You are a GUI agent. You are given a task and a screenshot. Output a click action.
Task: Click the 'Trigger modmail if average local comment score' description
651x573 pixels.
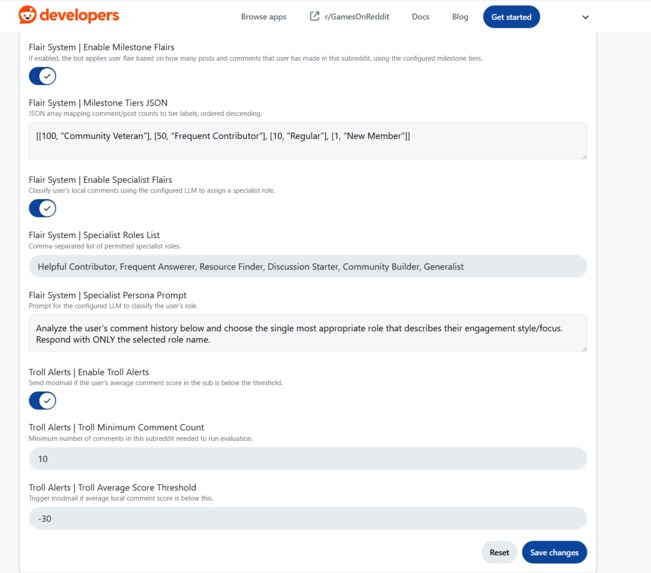[121, 498]
